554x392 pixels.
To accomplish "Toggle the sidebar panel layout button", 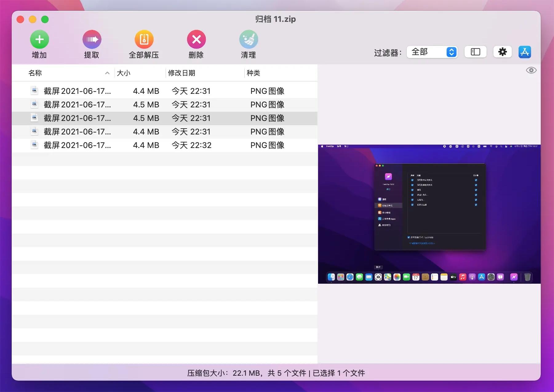I will (x=475, y=52).
